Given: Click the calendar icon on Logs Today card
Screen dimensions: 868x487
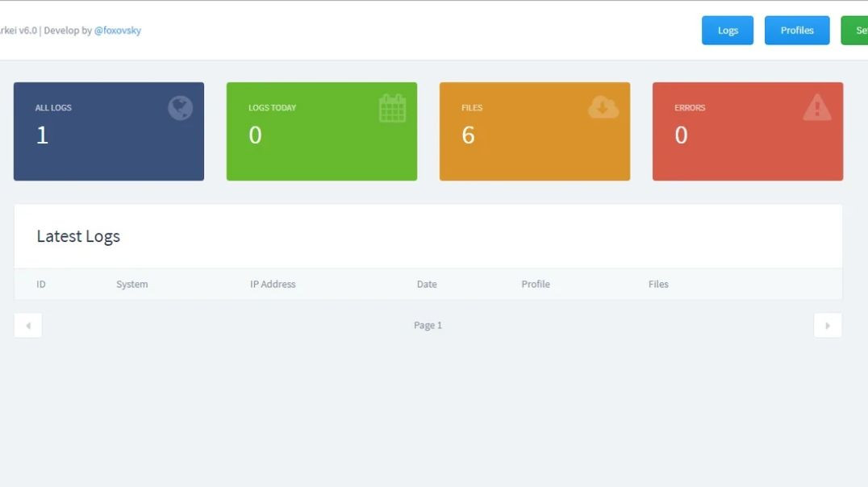Looking at the screenshot, I should click(392, 108).
